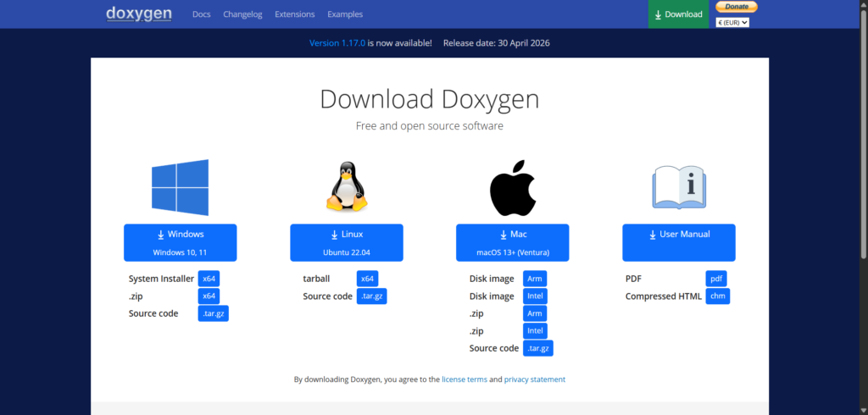Viewport: 868px width, 415px height.
Task: Open the privacy statement link
Action: click(x=535, y=379)
